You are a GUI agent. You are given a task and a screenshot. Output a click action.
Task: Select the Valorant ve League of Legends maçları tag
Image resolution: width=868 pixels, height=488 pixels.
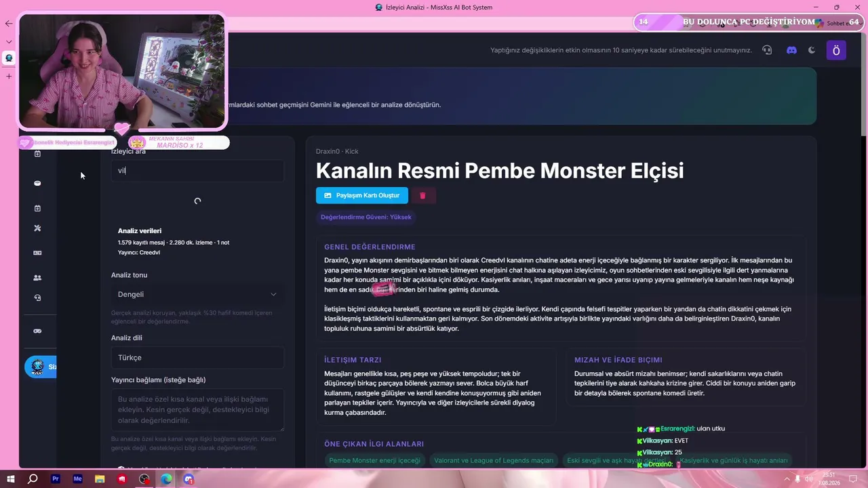pos(494,460)
